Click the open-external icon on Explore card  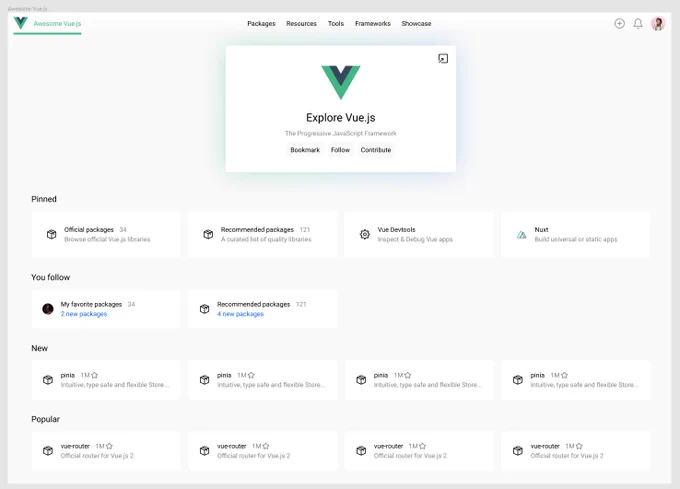(x=443, y=59)
